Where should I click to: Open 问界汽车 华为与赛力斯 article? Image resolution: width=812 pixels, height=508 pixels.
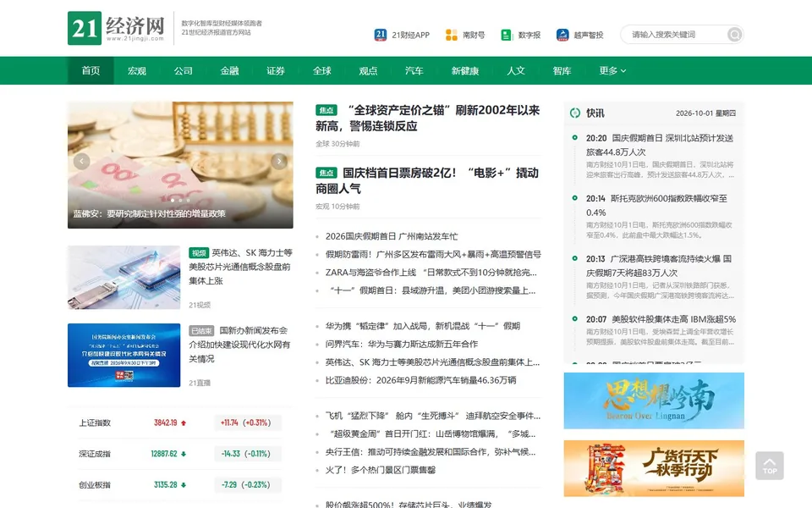pyautogui.click(x=401, y=345)
